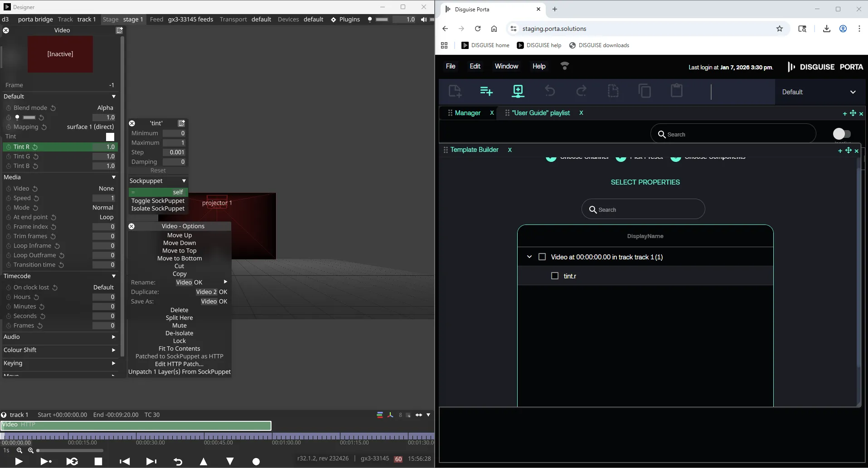Click the Play button in transport bar
This screenshot has width=868, height=468.
point(19,461)
